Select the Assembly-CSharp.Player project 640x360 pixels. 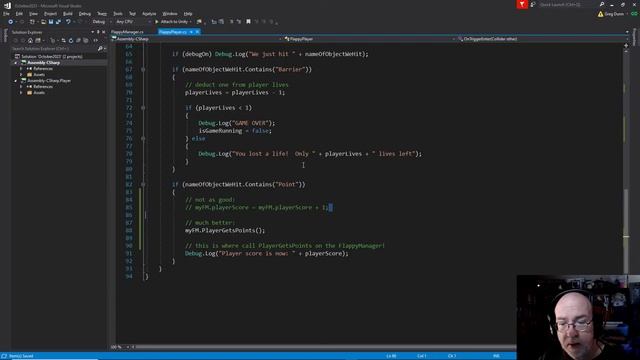coord(49,81)
